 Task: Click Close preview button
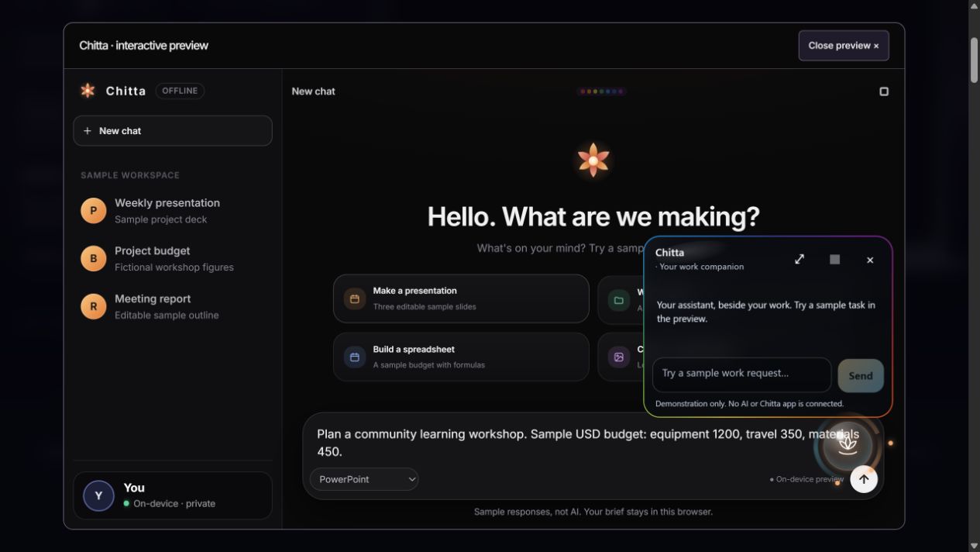844,46
